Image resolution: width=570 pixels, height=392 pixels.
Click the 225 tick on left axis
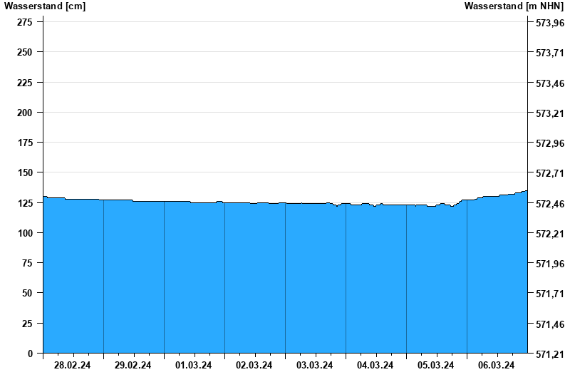click(24, 83)
